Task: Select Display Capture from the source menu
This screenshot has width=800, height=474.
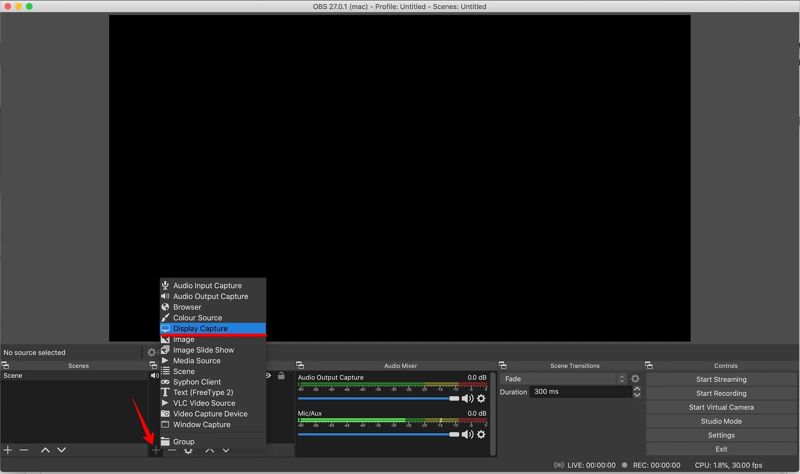Action: 200,328
